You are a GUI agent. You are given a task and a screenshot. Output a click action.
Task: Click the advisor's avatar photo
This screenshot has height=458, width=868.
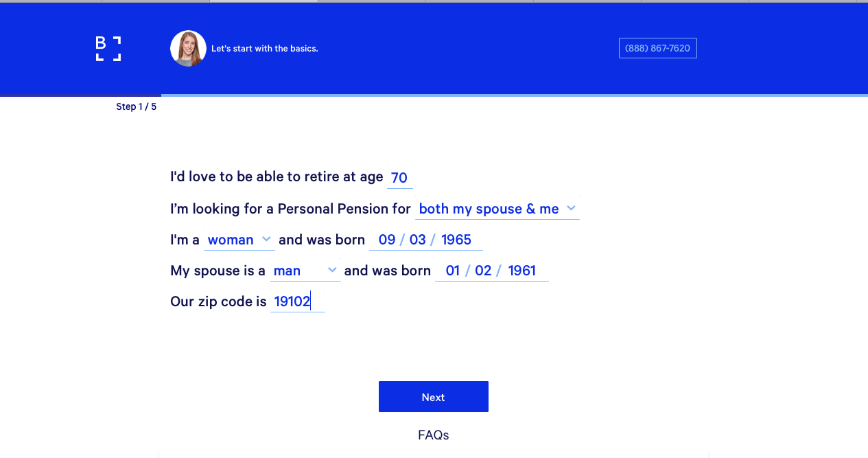tap(188, 49)
